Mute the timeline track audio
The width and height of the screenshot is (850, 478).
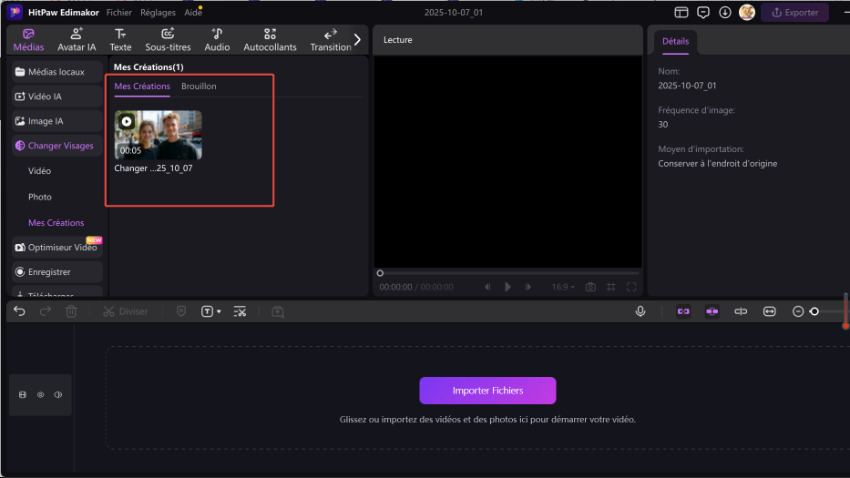point(58,395)
